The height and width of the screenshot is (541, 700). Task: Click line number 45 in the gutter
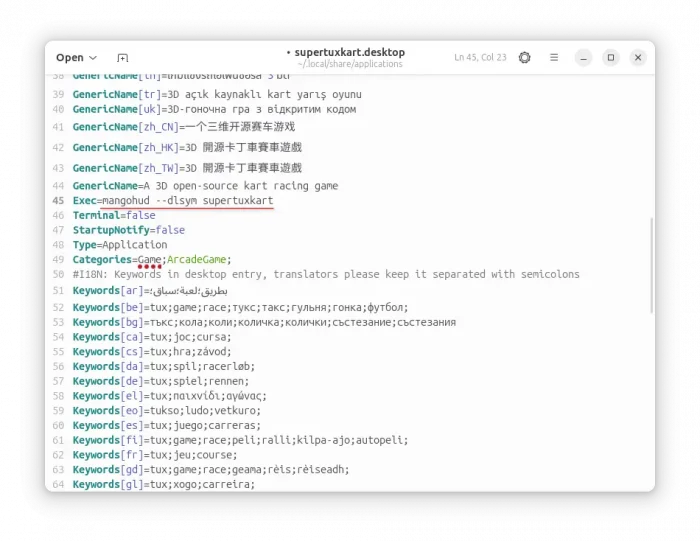[58, 201]
